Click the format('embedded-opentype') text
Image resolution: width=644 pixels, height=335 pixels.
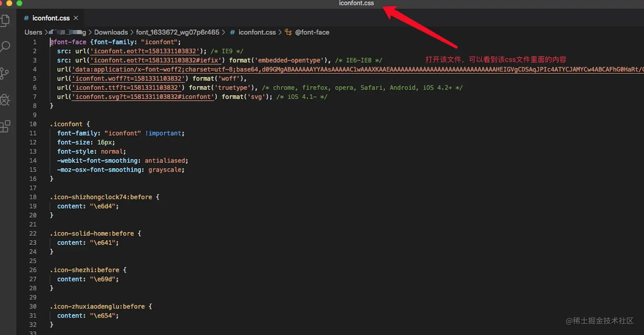(x=279, y=60)
